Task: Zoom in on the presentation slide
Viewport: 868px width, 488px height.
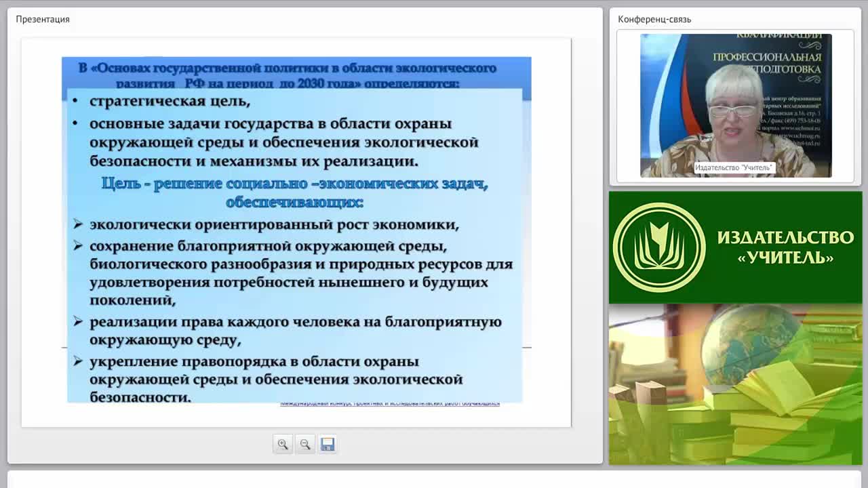Action: tap(283, 444)
